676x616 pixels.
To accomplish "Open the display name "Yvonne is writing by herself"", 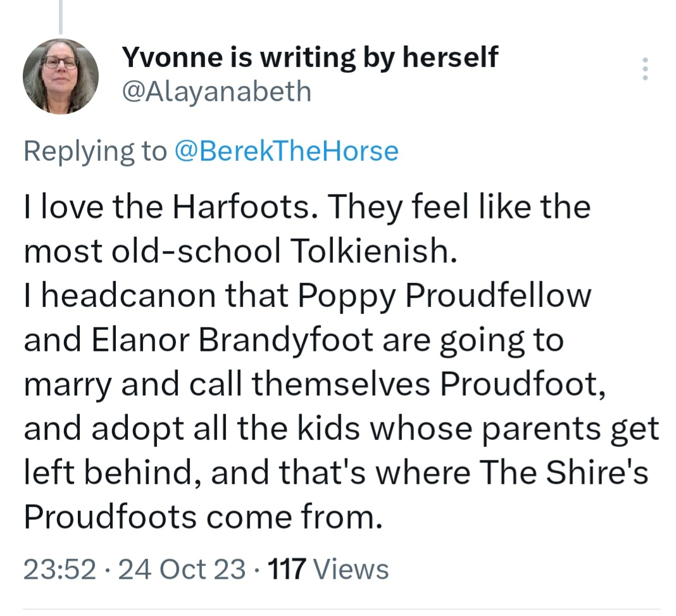I will click(309, 58).
